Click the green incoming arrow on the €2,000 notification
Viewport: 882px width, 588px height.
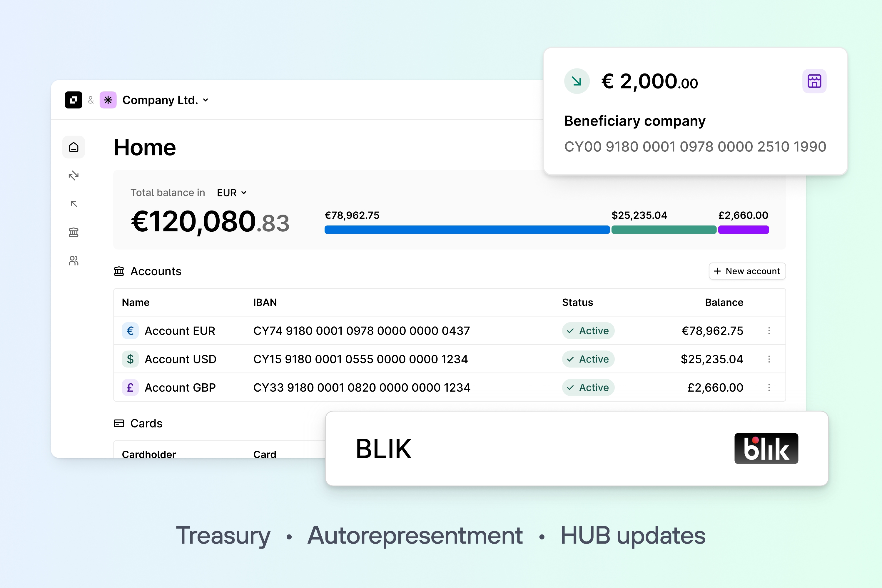[x=576, y=81]
